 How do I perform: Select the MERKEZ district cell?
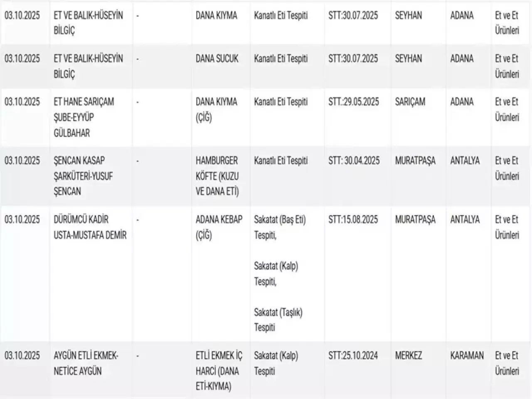point(408,355)
